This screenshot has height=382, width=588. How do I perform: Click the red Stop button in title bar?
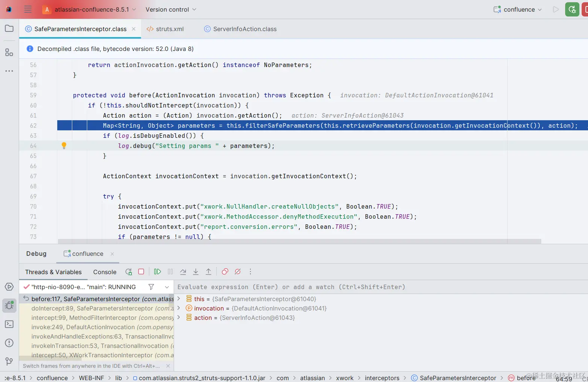click(x=585, y=9)
